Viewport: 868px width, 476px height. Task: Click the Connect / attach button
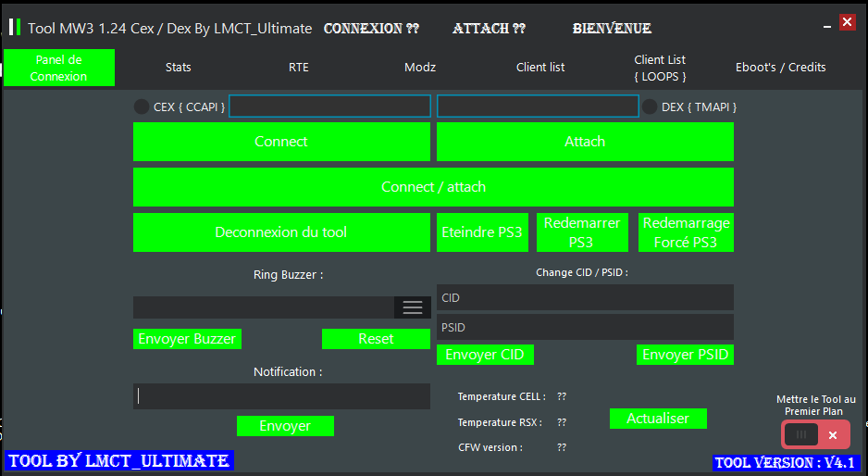click(433, 187)
